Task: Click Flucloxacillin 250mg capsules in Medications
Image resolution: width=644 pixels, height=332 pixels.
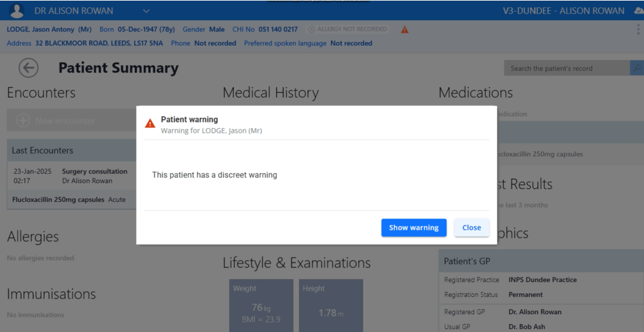Action: (x=539, y=154)
